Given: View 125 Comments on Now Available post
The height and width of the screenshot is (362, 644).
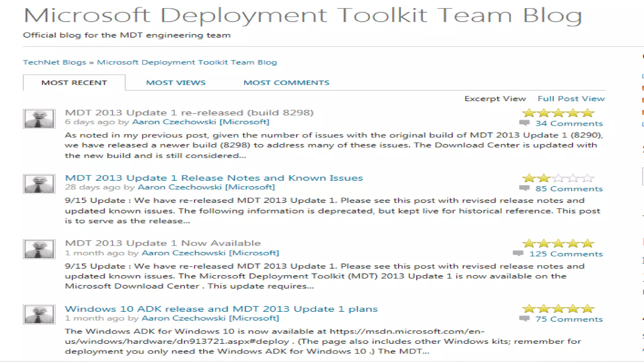Looking at the screenshot, I should pyautogui.click(x=566, y=254).
